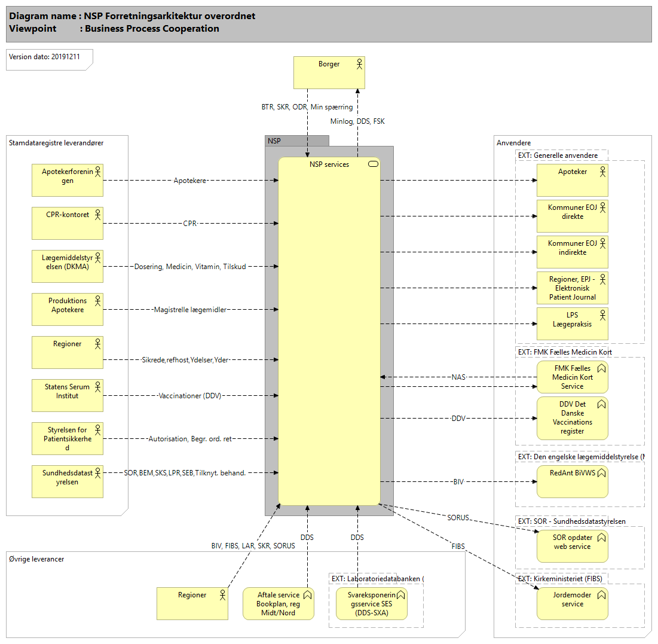Screen dimensions: 658x644
Task: Click the RedAnt BiVWS function icon
Action: coord(602,472)
